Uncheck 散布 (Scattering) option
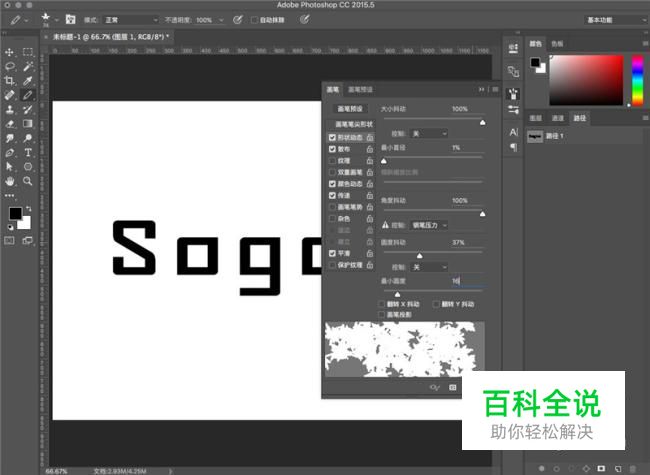Screen dimensions: 650x475 (332, 149)
